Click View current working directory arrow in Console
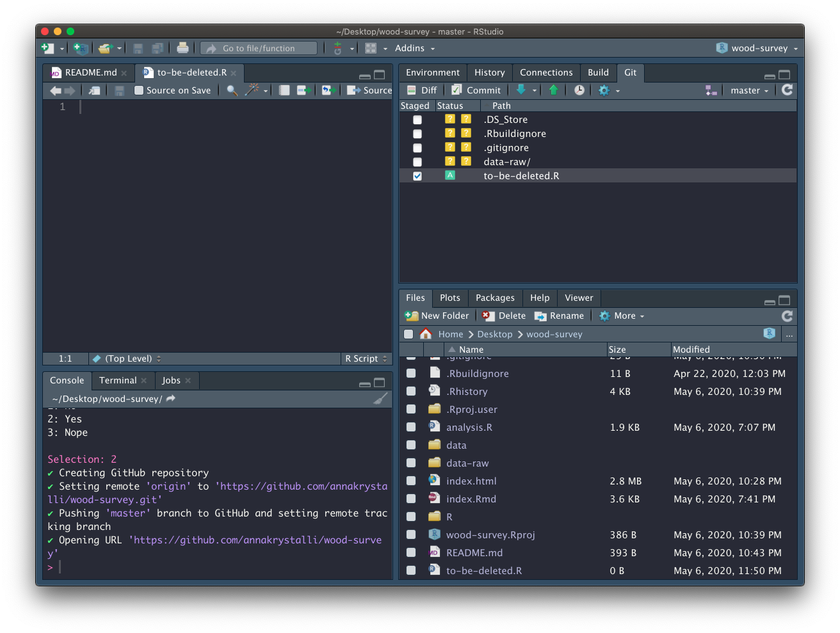The height and width of the screenshot is (633, 840). (171, 398)
